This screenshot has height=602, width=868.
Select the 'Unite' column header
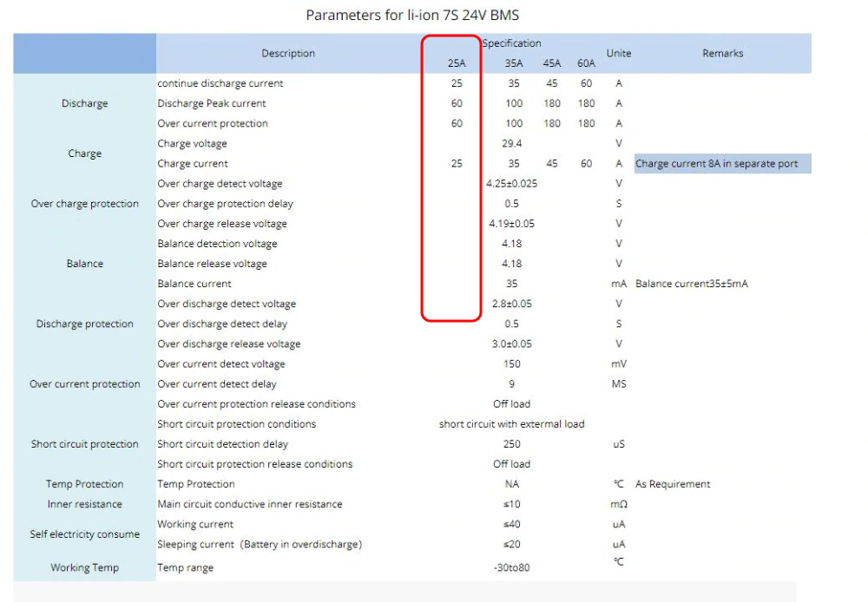pos(619,53)
